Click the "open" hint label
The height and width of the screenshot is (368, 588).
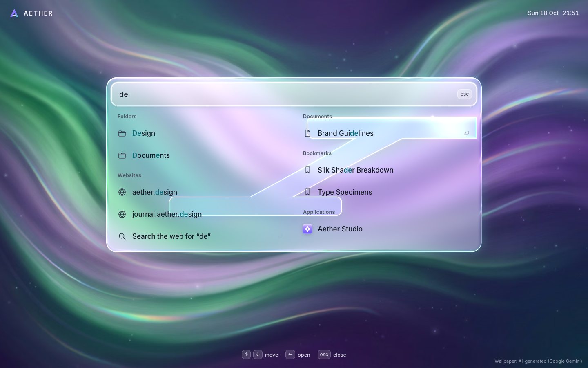304,355
